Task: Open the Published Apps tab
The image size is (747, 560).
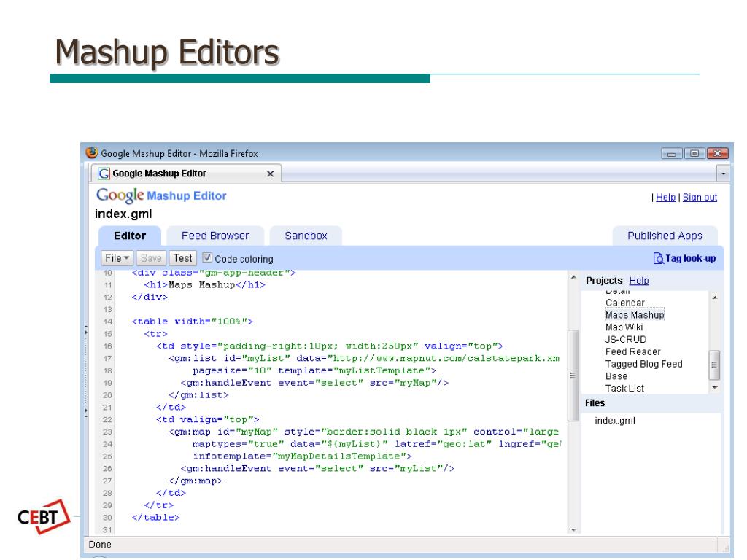Action: click(x=665, y=236)
